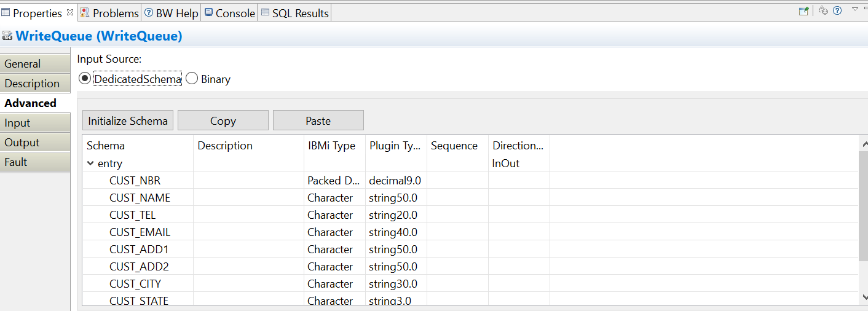Click the WriteQueue IBM activity icon
The image size is (868, 311).
coord(7,36)
